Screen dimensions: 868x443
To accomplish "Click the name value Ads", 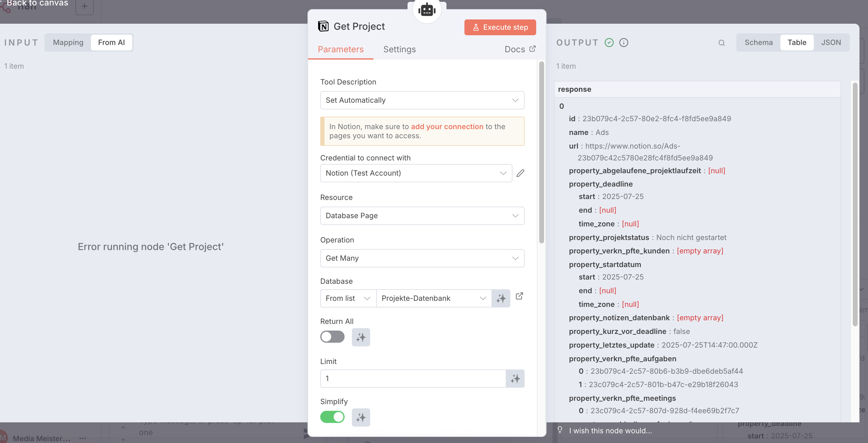I will (x=602, y=132).
